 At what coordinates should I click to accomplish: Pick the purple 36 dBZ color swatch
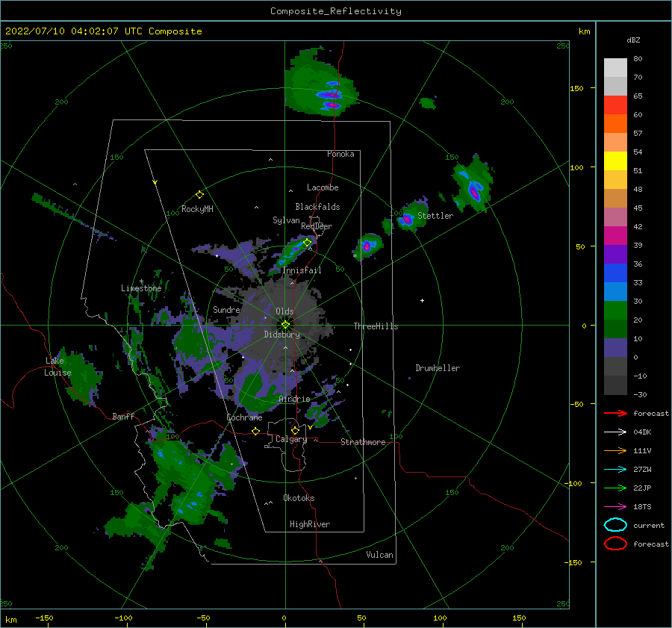(615, 254)
